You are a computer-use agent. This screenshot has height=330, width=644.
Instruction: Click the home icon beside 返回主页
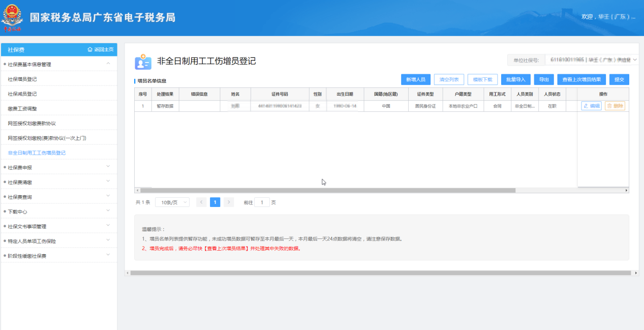click(90, 50)
